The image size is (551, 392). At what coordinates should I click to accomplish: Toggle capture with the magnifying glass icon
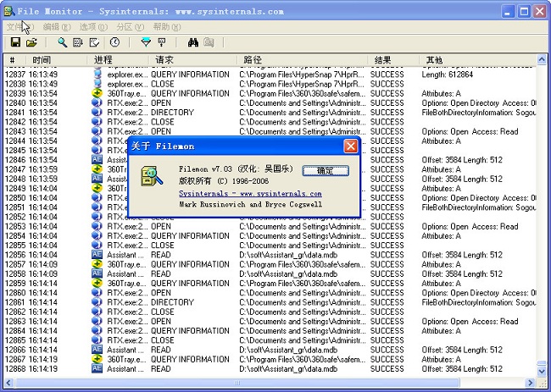tap(62, 42)
